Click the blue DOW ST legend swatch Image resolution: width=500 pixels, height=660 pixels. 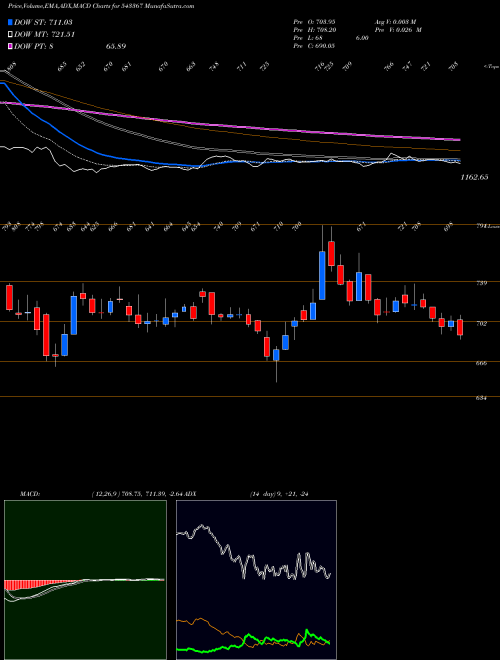tap(10, 22)
